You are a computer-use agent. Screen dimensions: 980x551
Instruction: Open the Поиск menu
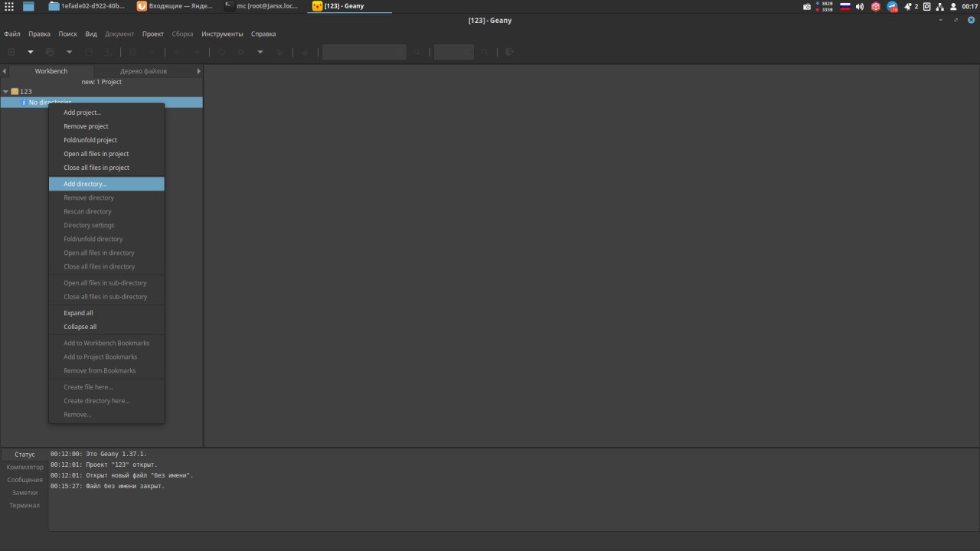coord(67,34)
